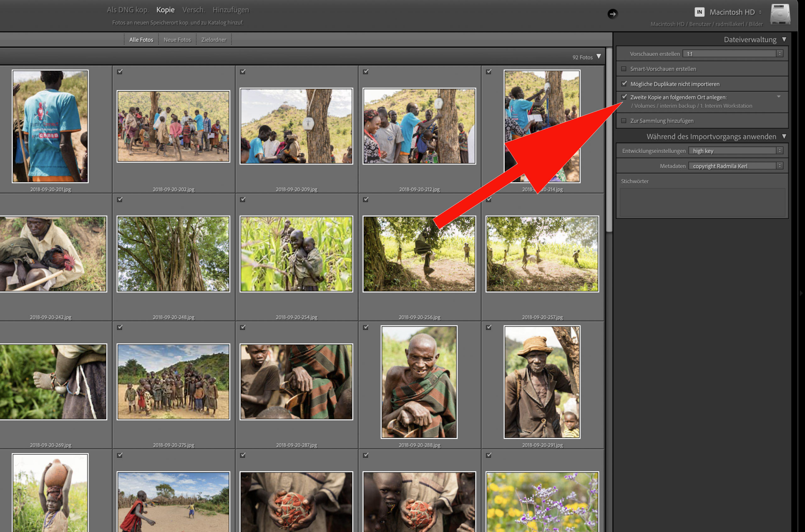This screenshot has height=532, width=805.
Task: Select thumbnail 2018-09-20-201.jpg
Action: (x=50, y=126)
